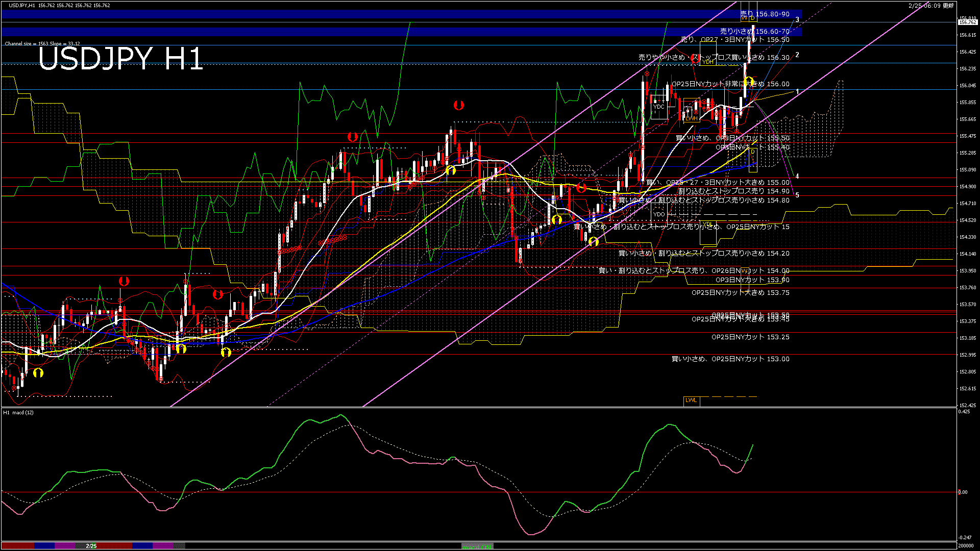Screen dimensions: 980x551
Task: Click the LWL marker near the chart bottom right
Action: coord(692,401)
